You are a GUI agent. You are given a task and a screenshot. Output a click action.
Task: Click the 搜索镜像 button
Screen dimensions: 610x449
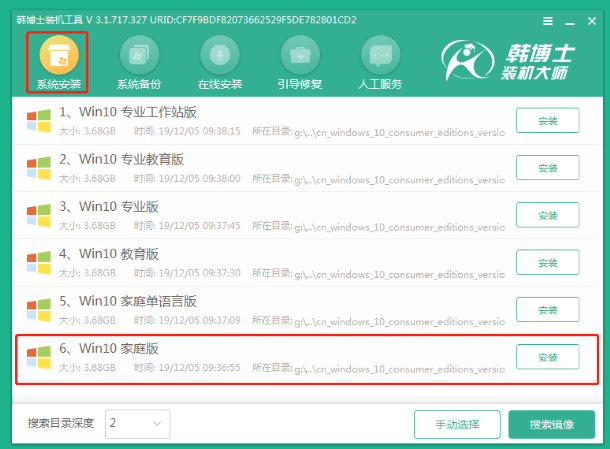point(551,424)
